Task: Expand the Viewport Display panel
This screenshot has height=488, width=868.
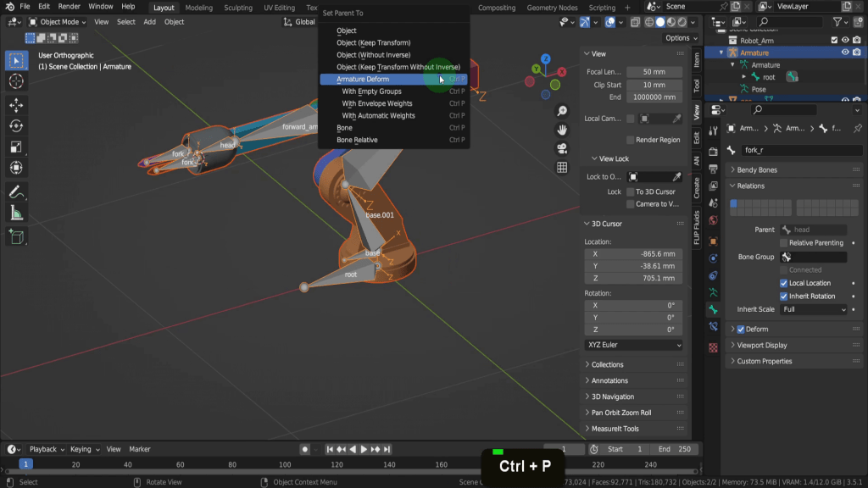Action: pyautogui.click(x=761, y=346)
